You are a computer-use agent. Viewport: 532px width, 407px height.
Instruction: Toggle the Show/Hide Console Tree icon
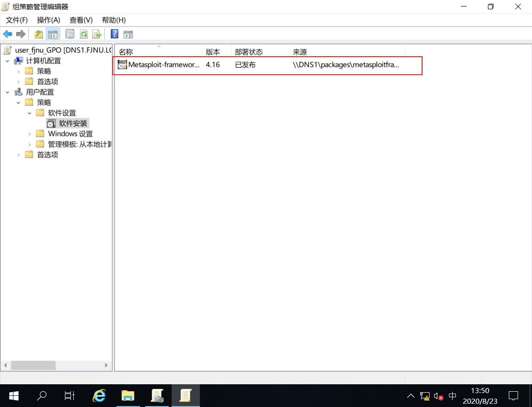tap(52, 34)
